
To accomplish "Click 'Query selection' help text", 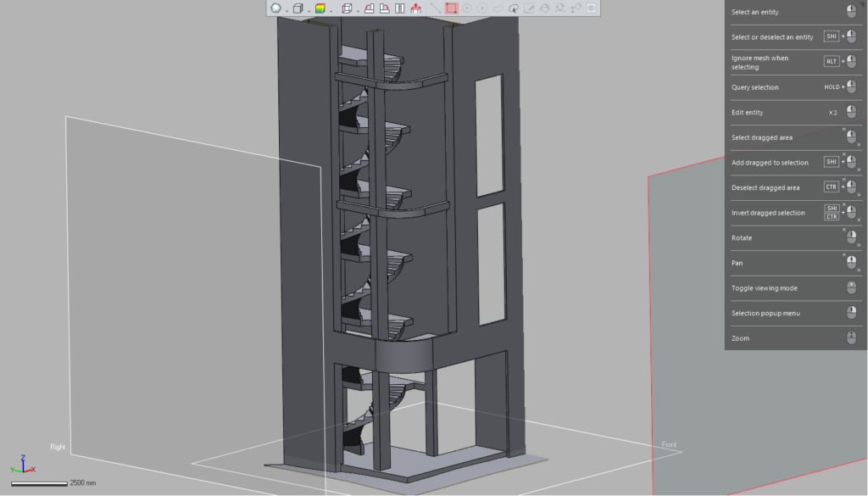I will coord(754,87).
